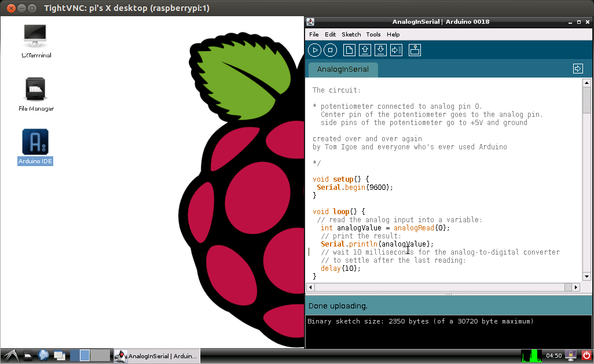594x364 pixels.
Task: Create a new sketch with New icon
Action: [349, 50]
